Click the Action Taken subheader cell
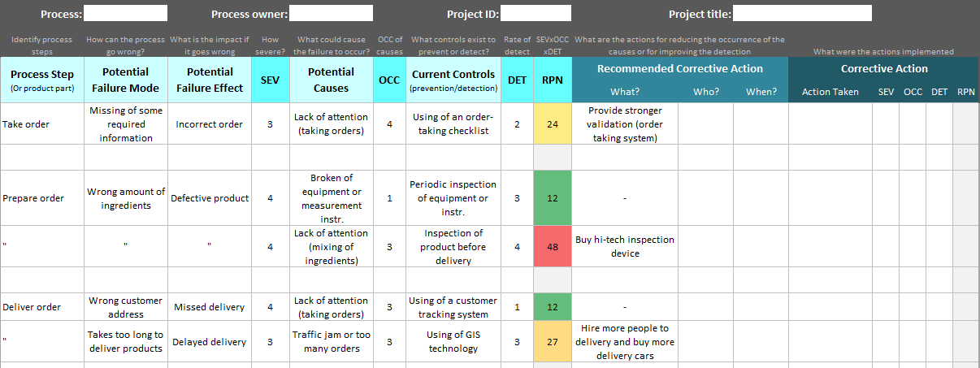The image size is (980, 368). pos(830,92)
